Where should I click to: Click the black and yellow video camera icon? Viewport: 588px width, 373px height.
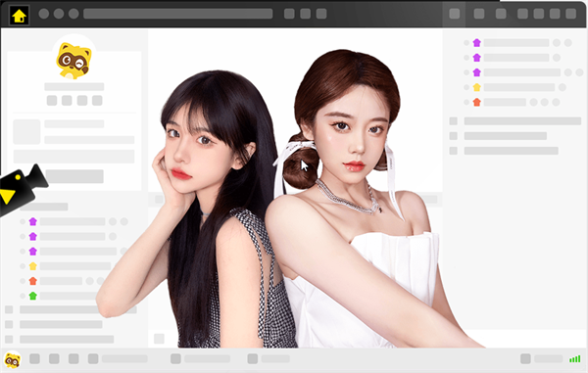[21, 189]
